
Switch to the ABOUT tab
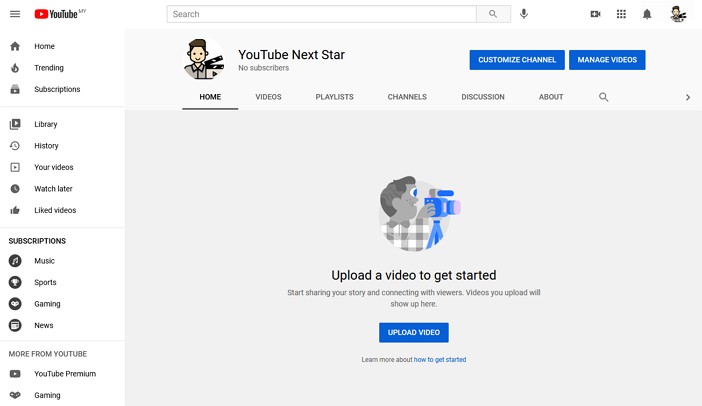click(x=551, y=97)
